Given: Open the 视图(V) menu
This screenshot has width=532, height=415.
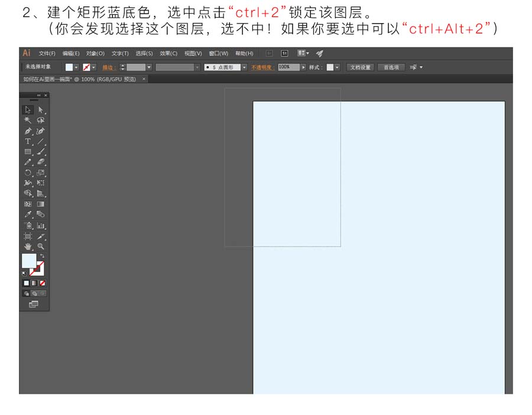Looking at the screenshot, I should coord(193,53).
